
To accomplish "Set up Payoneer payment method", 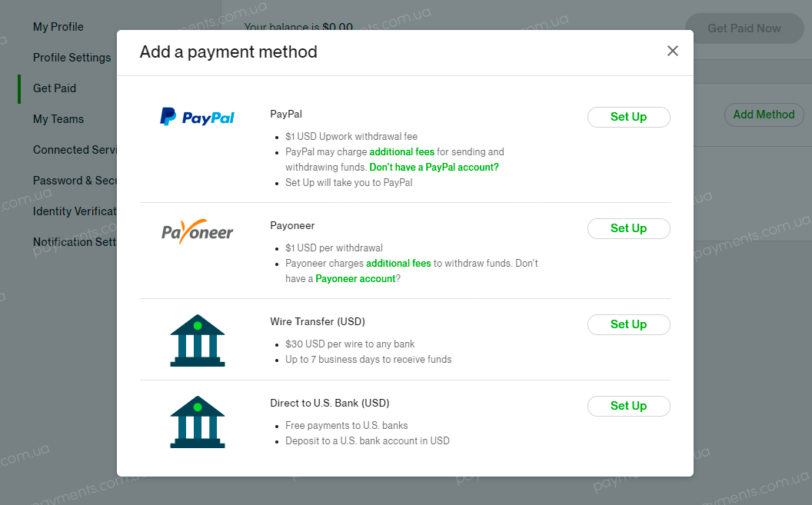I will pyautogui.click(x=628, y=228).
